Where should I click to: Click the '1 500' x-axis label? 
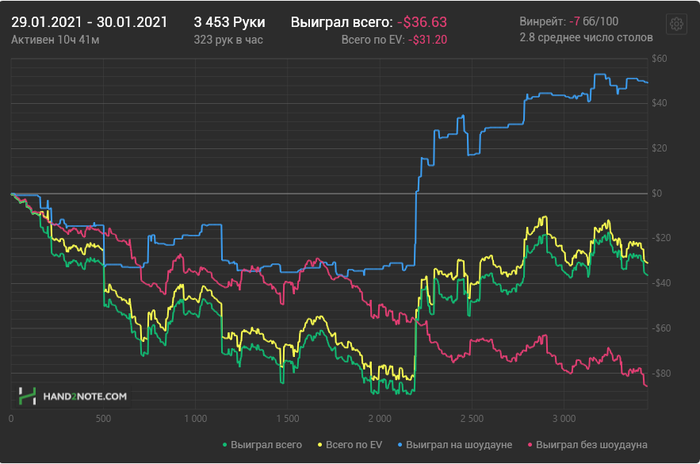pyautogui.click(x=288, y=418)
